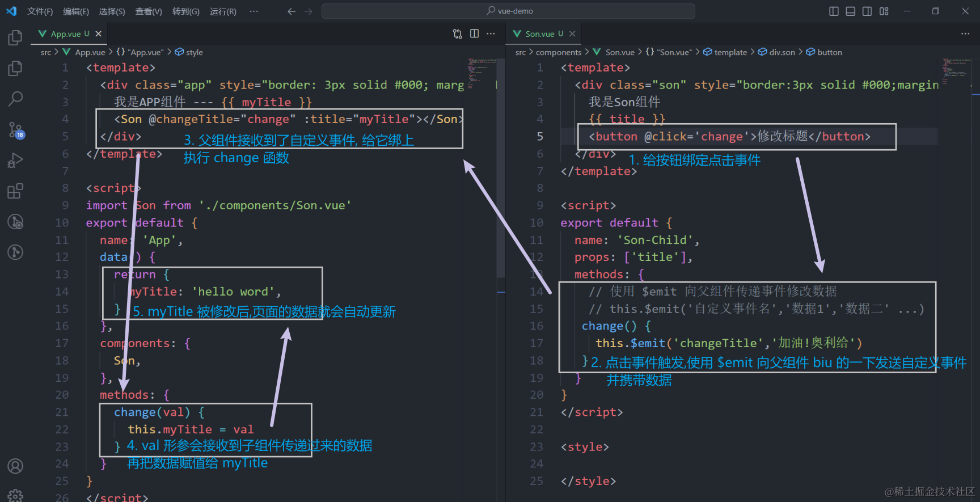Screen dimensions: 980x502
Task: Toggle the primary side bar layout button
Action: pyautogui.click(x=834, y=11)
